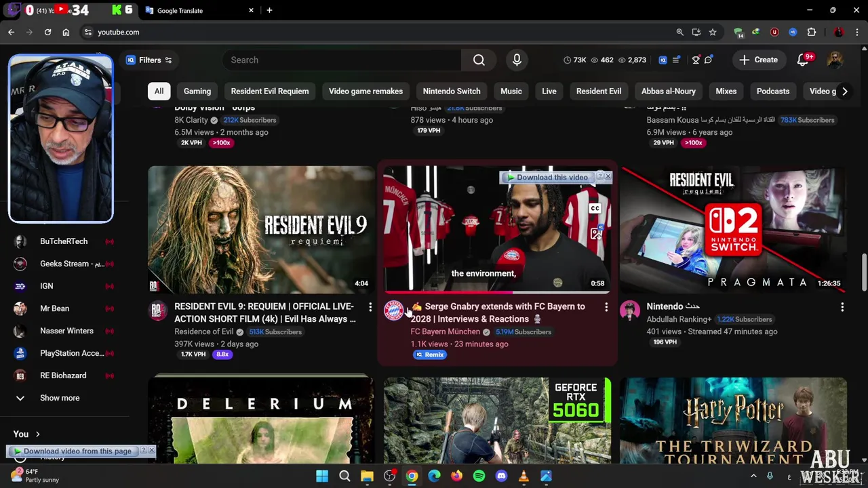Click the vidIQ logo next to view stats

(663, 60)
